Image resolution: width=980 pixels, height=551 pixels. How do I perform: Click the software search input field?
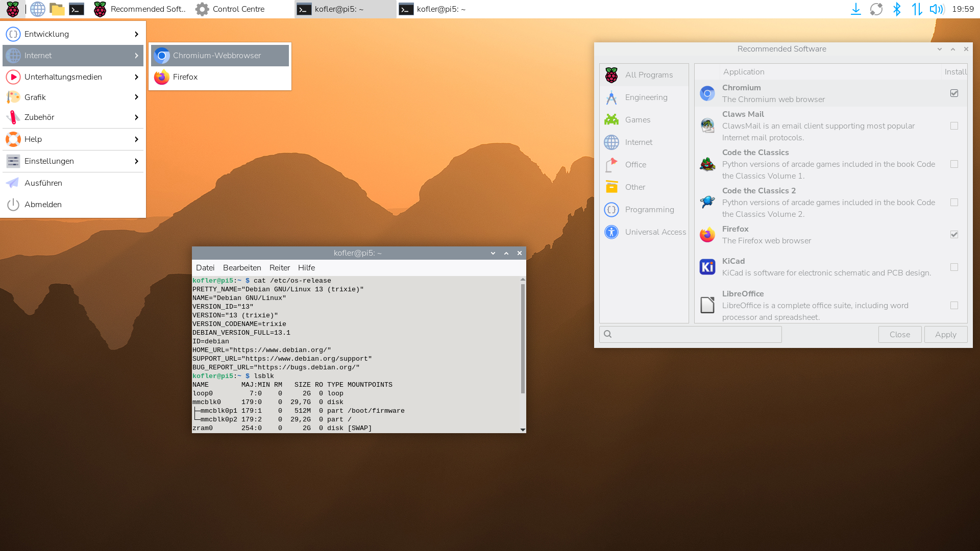click(x=695, y=335)
